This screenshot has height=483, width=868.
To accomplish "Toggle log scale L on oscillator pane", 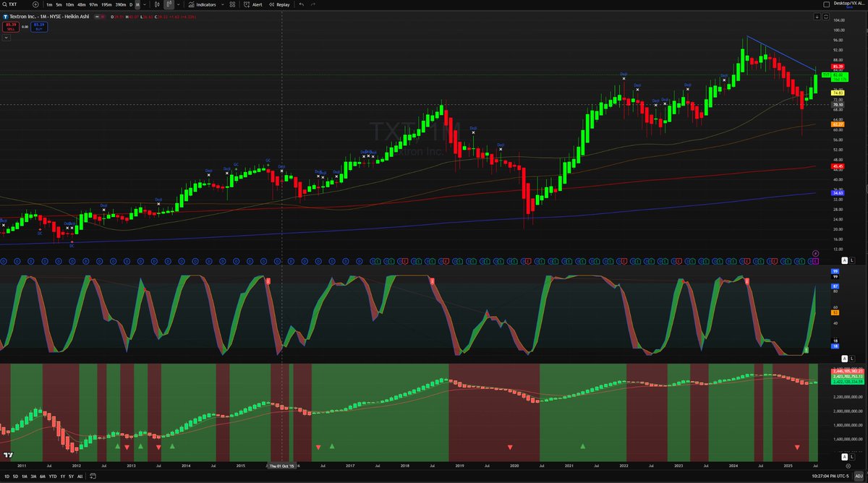I will tap(852, 358).
